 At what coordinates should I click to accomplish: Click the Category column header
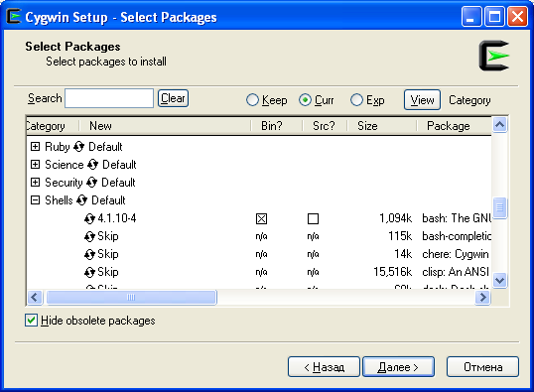point(53,126)
